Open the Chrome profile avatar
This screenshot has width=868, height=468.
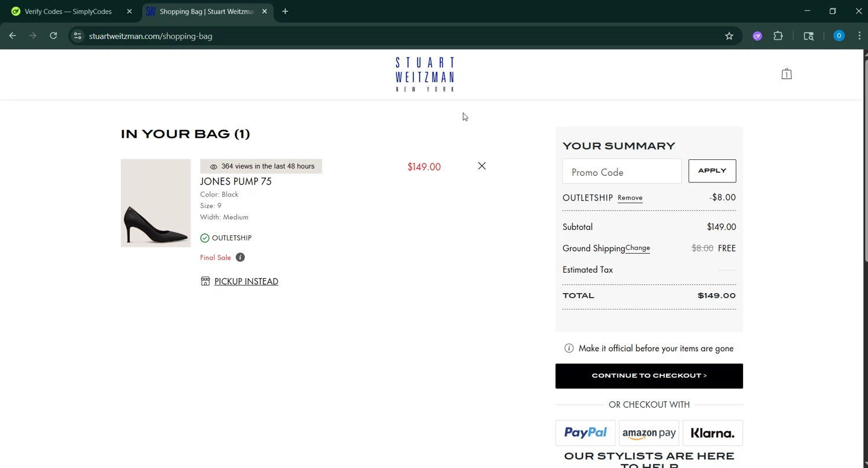838,36
